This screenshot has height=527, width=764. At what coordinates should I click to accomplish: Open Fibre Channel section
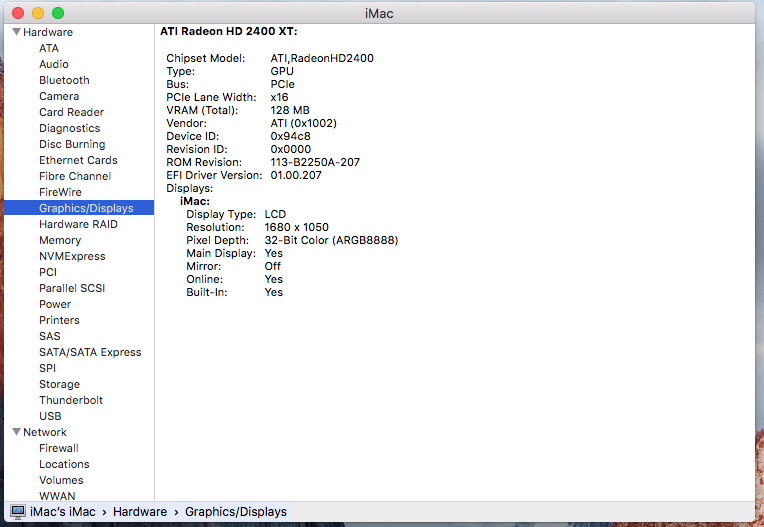click(75, 176)
